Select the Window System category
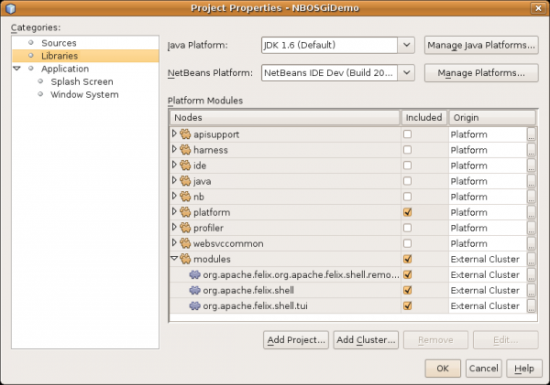 (85, 95)
